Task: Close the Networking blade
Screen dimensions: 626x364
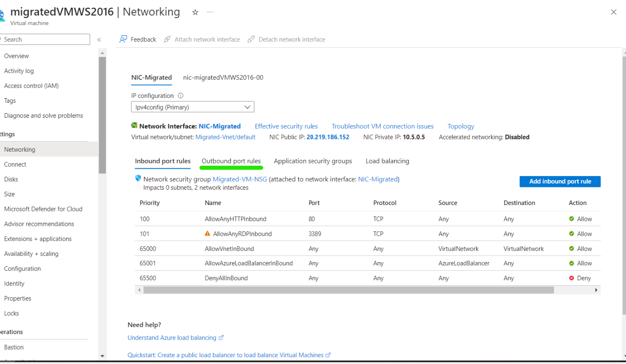Action: [x=614, y=12]
